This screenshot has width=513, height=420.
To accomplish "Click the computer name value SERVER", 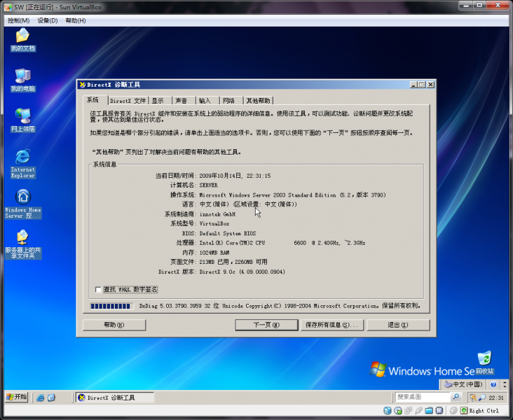I will (208, 185).
